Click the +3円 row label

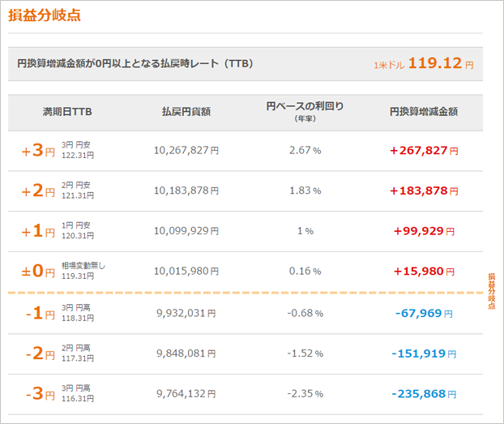pos(38,150)
